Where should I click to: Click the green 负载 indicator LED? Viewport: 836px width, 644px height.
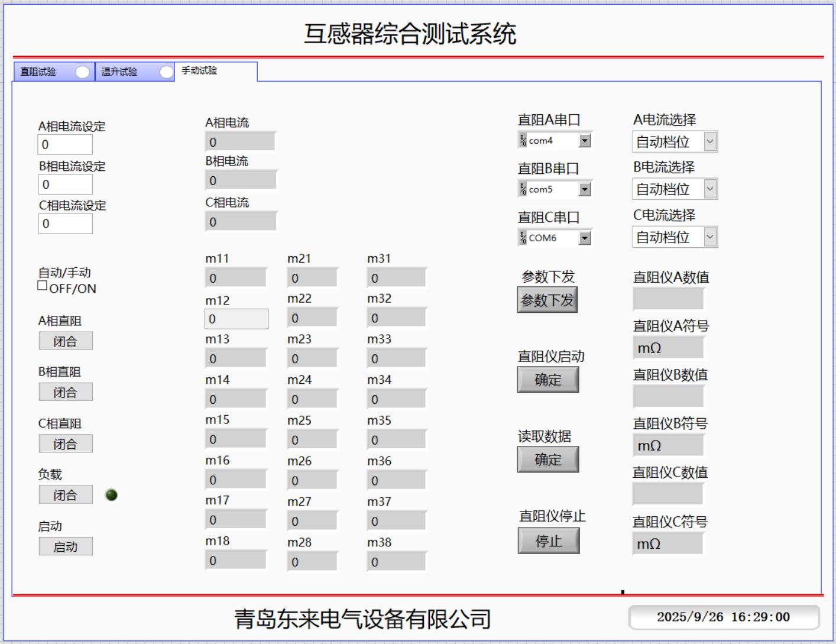coord(111,495)
